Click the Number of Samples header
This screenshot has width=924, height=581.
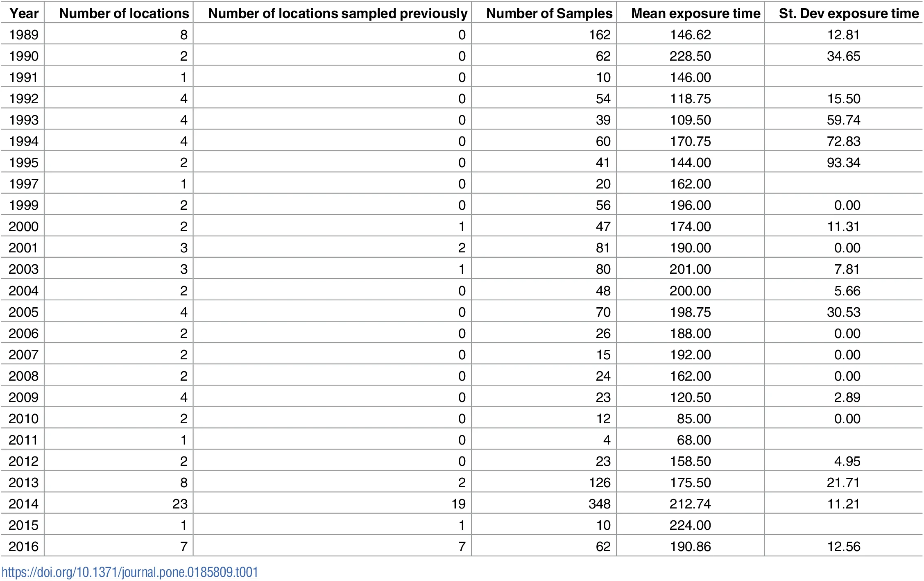[x=549, y=14]
